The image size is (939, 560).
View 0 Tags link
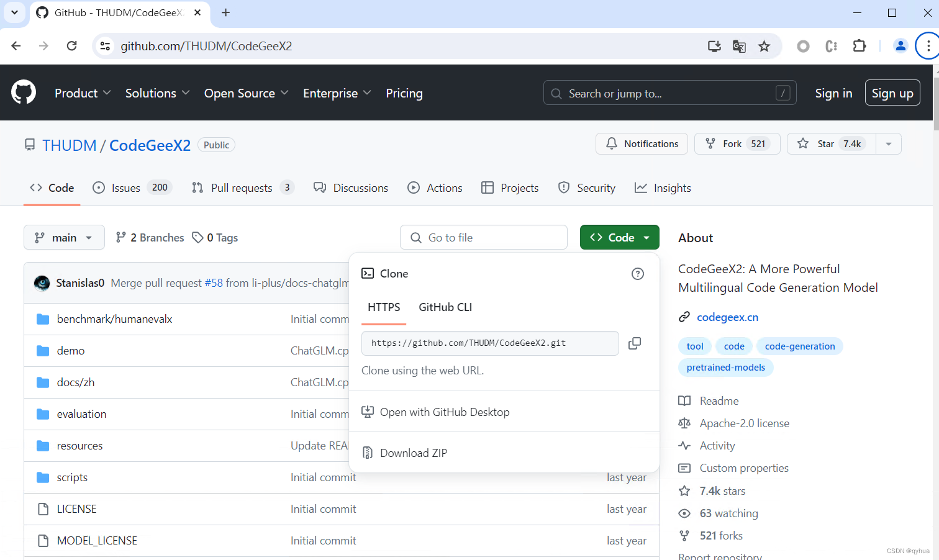[x=215, y=238]
